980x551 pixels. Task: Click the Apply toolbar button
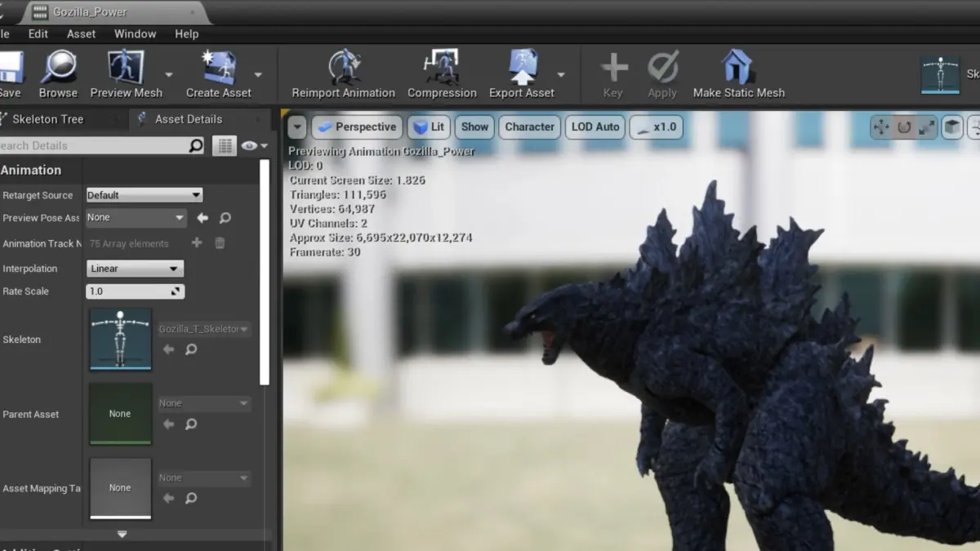coord(662,74)
